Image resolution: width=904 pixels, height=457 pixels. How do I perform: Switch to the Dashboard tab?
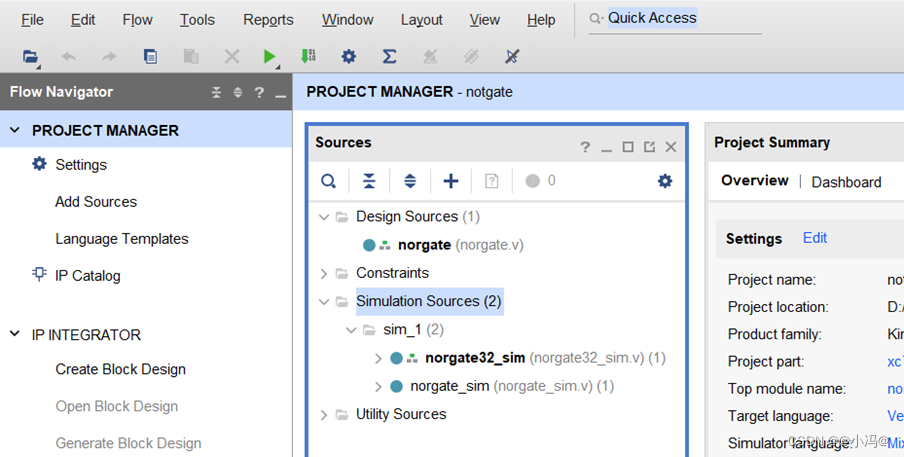846,182
